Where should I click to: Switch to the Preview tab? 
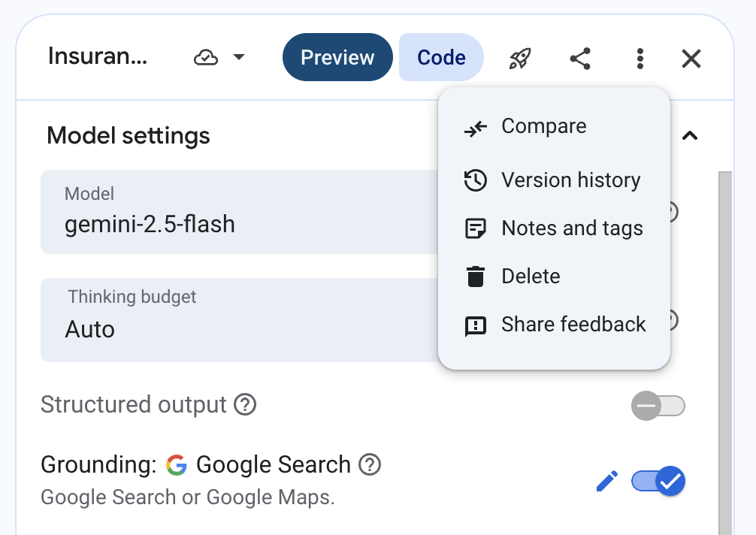[x=337, y=58]
